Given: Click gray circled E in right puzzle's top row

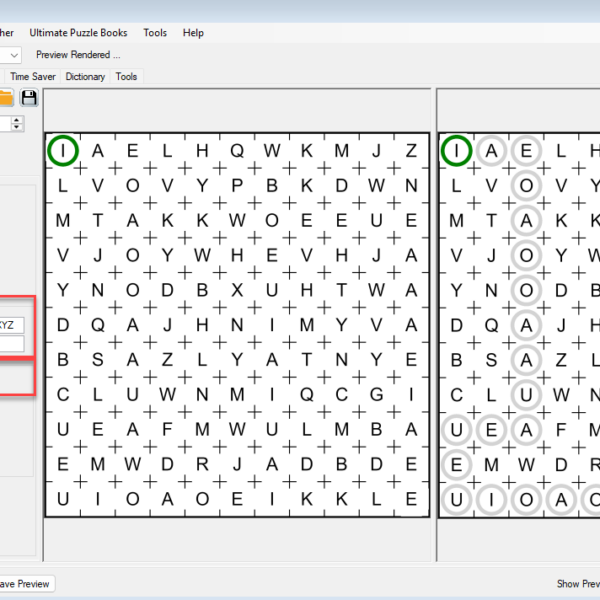Looking at the screenshot, I should [x=526, y=150].
